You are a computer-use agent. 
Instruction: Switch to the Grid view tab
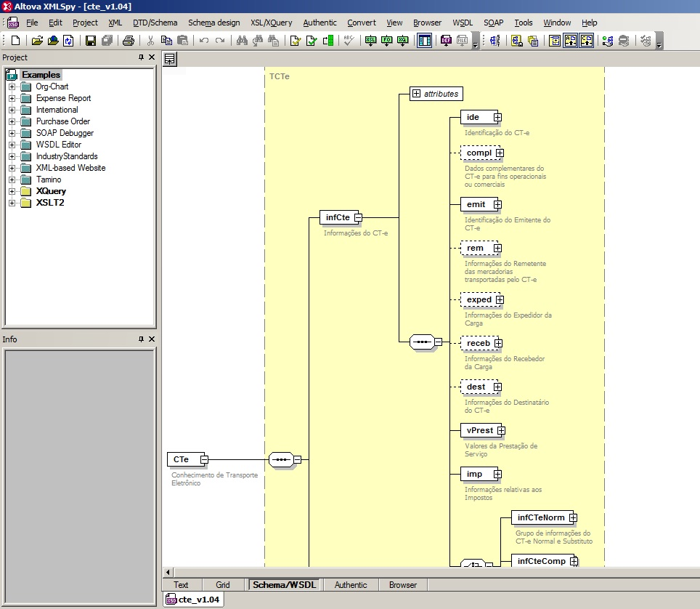click(x=223, y=585)
